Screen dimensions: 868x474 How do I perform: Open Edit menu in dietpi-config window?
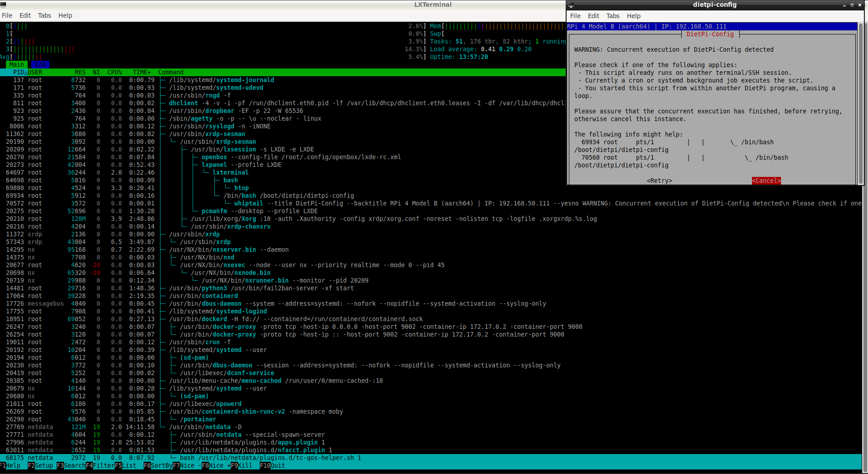[593, 16]
